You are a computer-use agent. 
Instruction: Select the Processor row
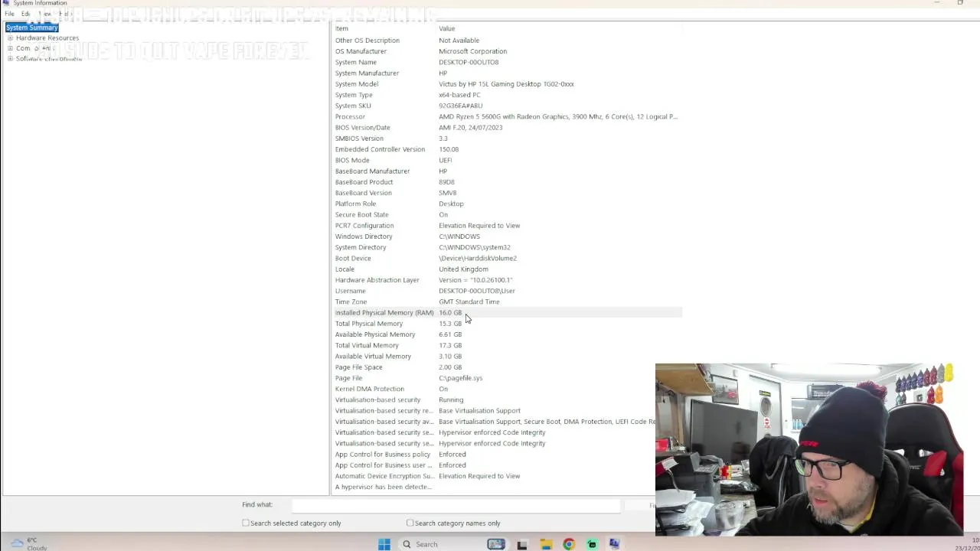click(506, 117)
